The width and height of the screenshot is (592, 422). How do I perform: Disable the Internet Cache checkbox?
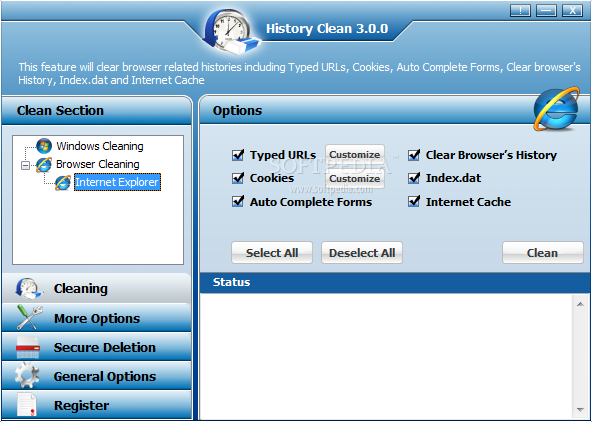point(414,202)
